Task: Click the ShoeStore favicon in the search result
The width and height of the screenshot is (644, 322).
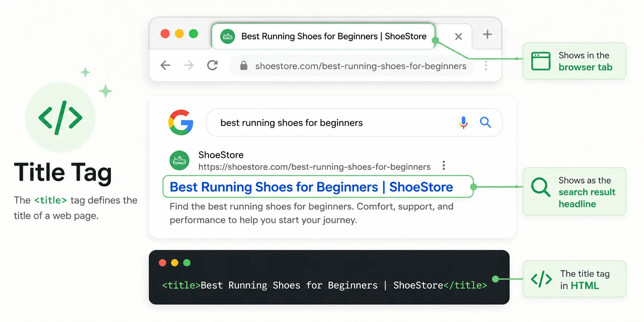Action: 180,160
